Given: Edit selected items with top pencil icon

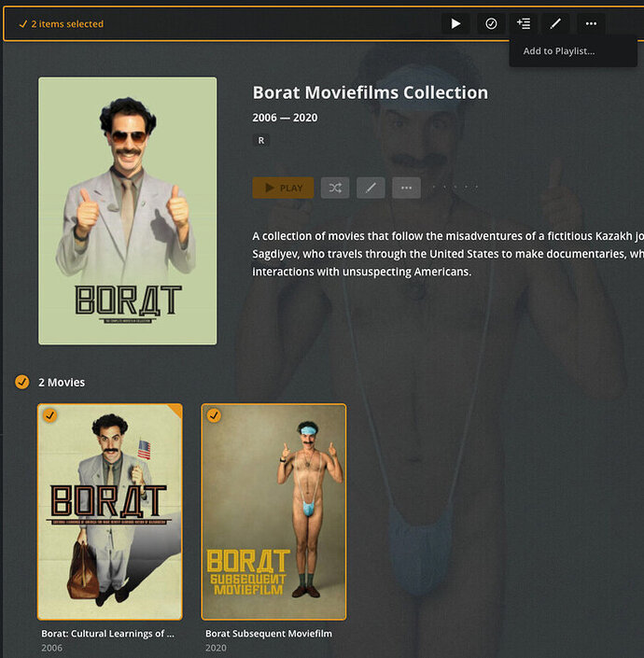Looking at the screenshot, I should [555, 23].
